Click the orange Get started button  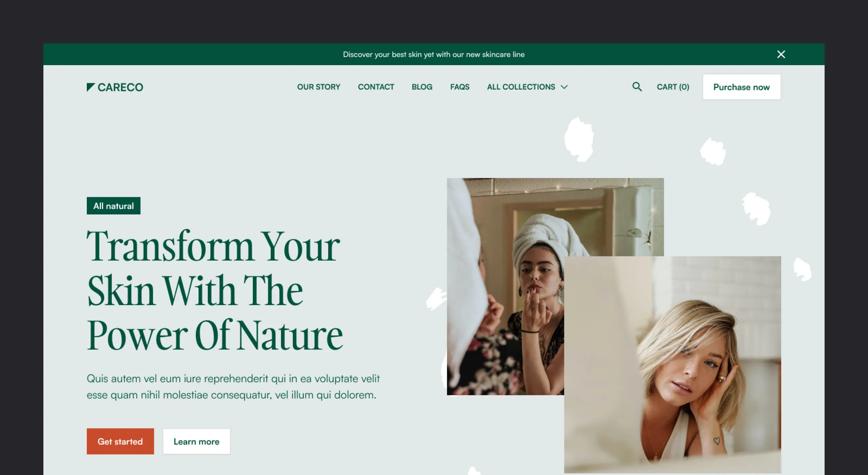[x=120, y=441]
